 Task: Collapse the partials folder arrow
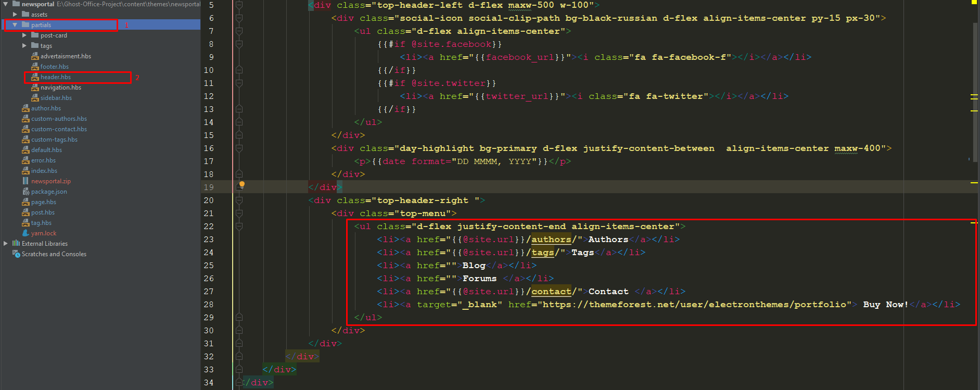[15, 25]
